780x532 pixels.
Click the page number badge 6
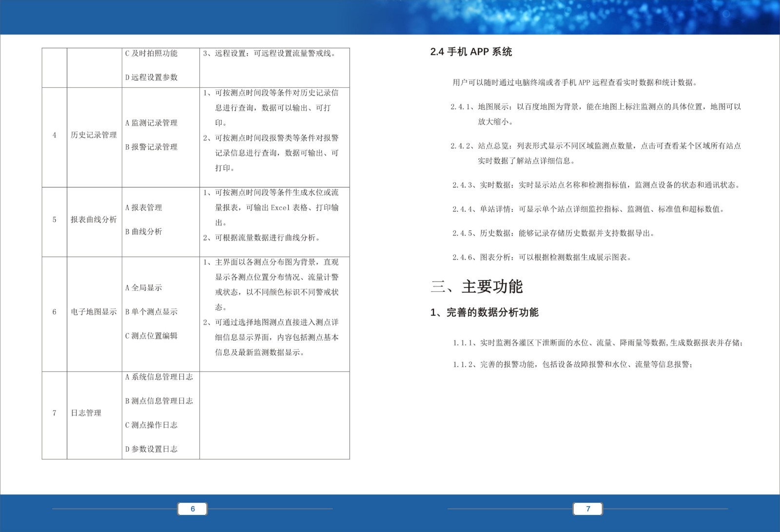pos(192,509)
